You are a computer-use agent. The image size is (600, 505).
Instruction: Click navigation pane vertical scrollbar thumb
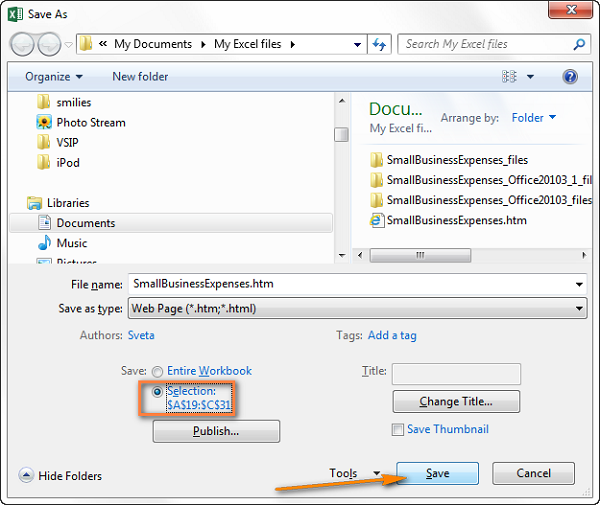[x=341, y=134]
